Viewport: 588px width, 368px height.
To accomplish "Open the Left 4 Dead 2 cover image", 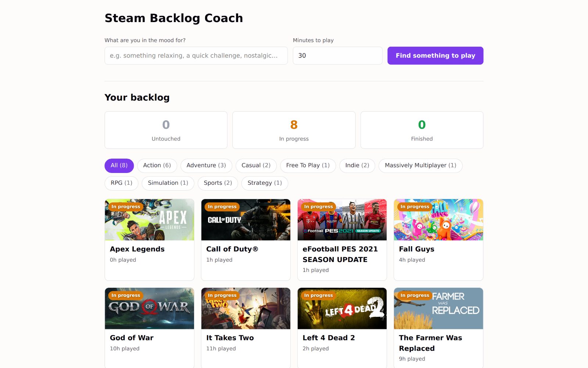I will click(x=342, y=309).
